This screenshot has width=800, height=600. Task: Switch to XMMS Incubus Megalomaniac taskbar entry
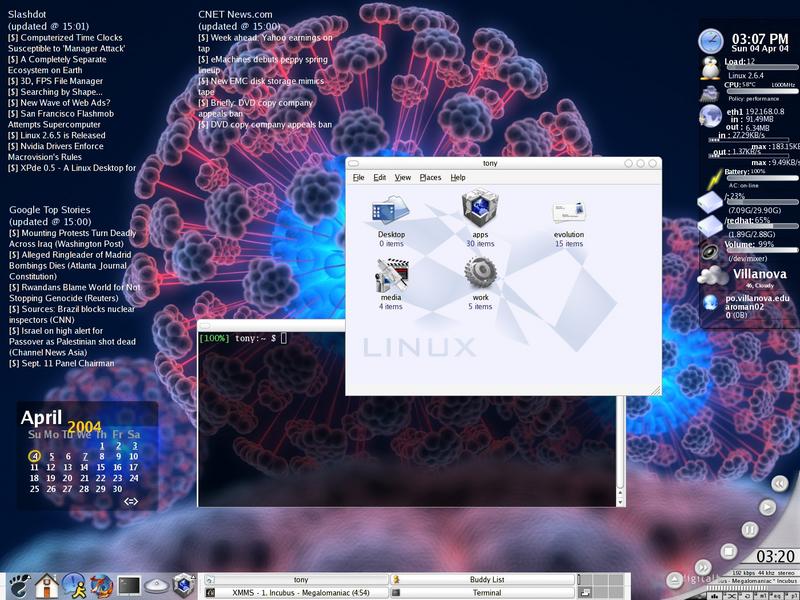point(296,592)
